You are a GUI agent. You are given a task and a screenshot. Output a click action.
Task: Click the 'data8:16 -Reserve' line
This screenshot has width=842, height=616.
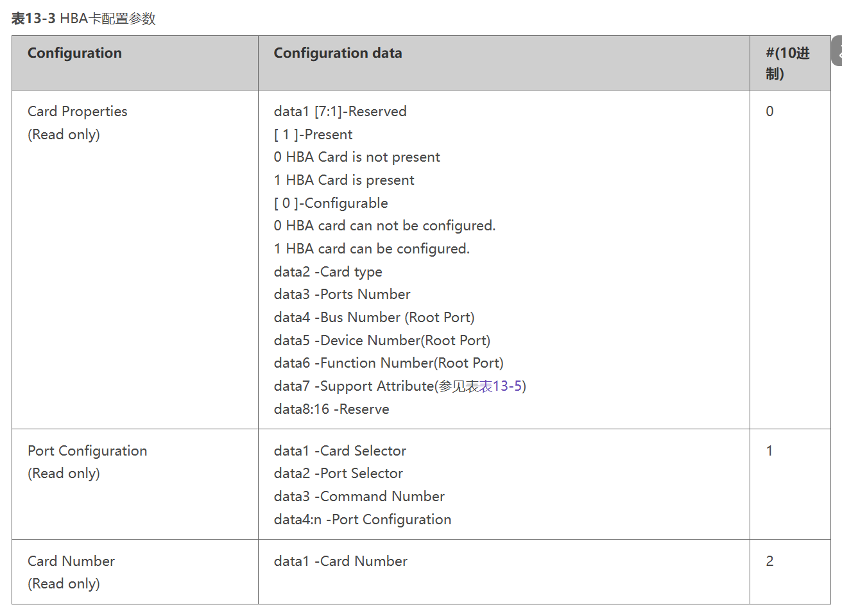tap(332, 409)
